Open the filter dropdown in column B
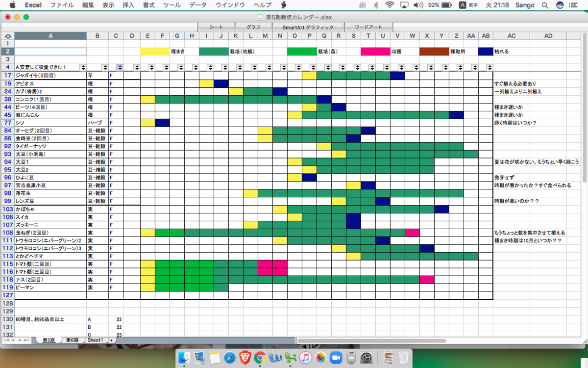Image resolution: width=588 pixels, height=368 pixels. pyautogui.click(x=105, y=67)
